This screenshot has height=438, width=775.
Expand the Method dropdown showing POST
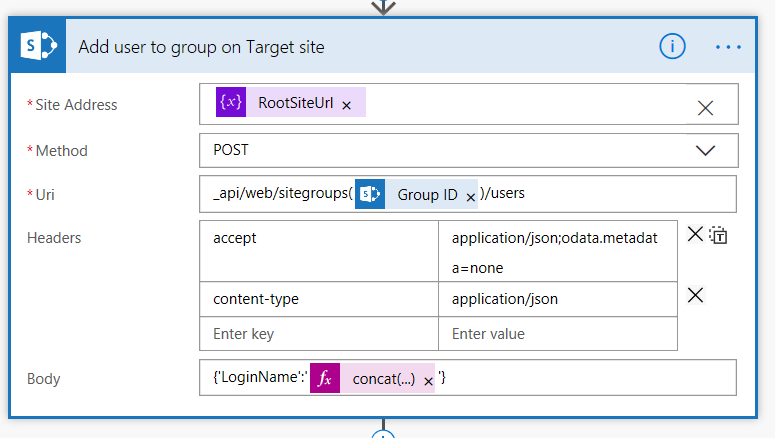click(705, 151)
